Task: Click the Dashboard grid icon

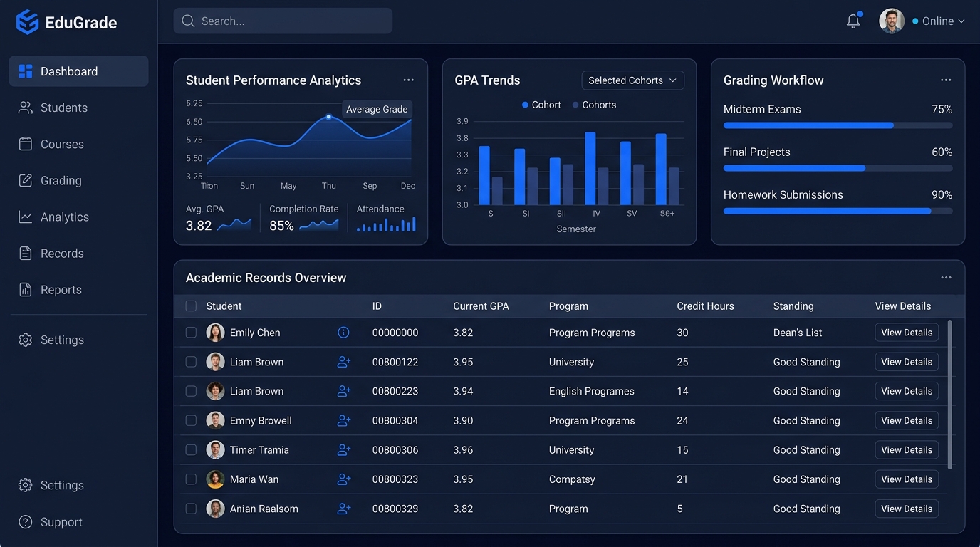Action: pyautogui.click(x=26, y=71)
